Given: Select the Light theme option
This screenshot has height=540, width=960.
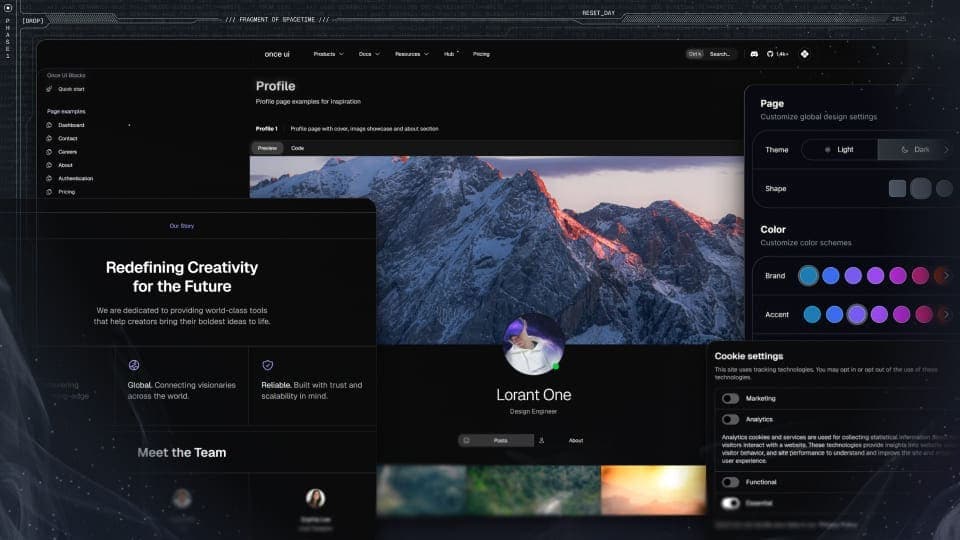Looking at the screenshot, I should [x=839, y=149].
